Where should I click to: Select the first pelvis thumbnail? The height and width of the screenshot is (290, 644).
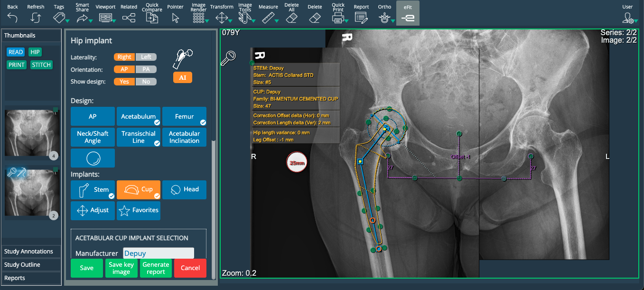31,134
